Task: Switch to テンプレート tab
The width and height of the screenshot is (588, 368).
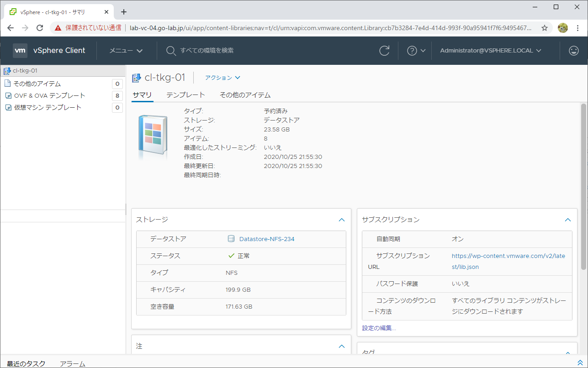Action: pos(185,95)
